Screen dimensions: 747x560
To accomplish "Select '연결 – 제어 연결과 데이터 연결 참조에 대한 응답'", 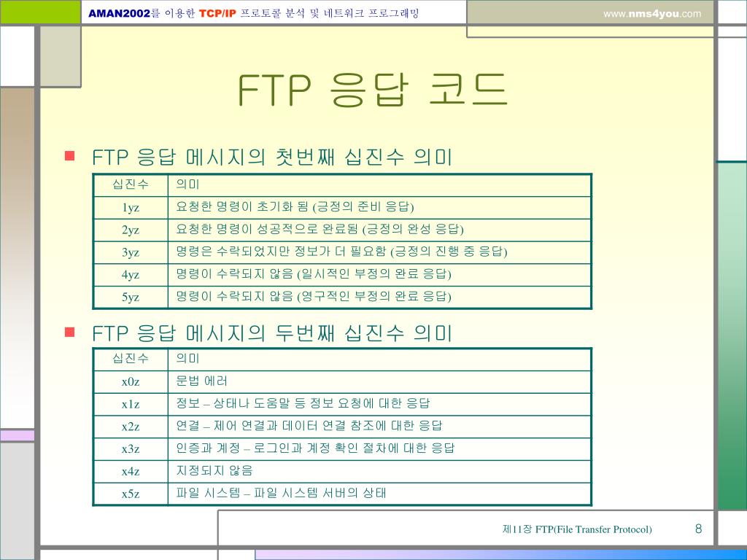I will tap(309, 426).
